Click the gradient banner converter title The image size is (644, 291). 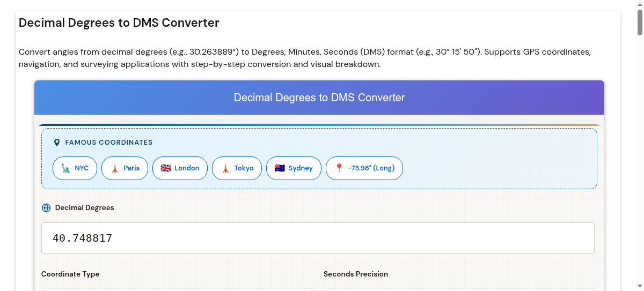tap(319, 98)
